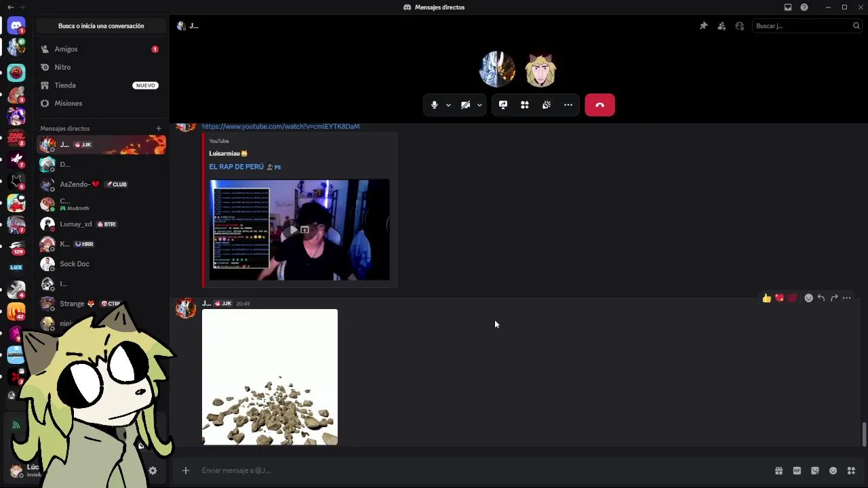
Task: React with 100 emoji
Action: click(791, 298)
